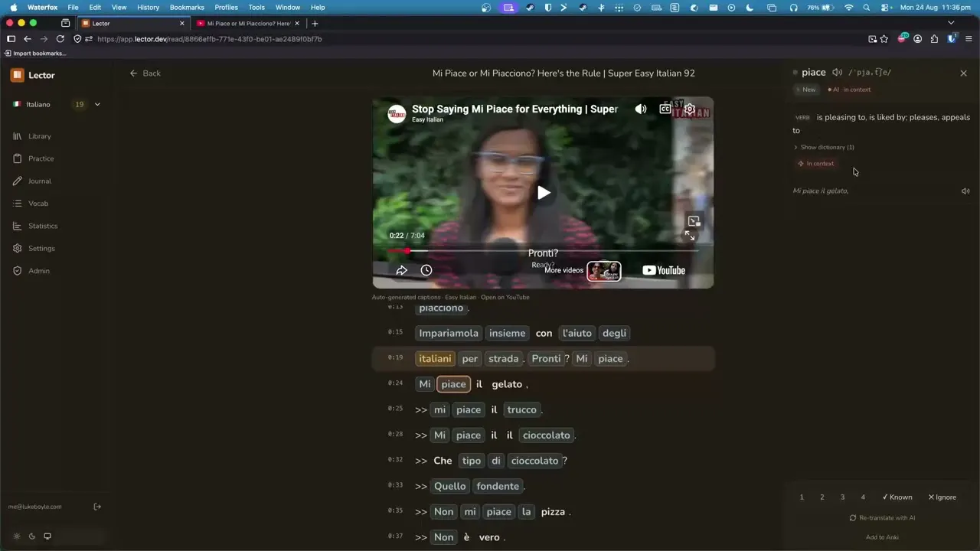Close the piace word panel
Viewport: 980px width, 551px height.
[963, 73]
